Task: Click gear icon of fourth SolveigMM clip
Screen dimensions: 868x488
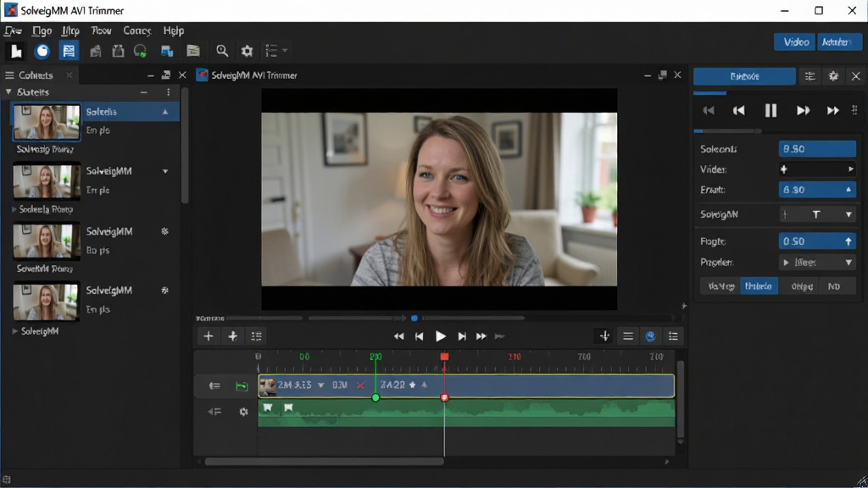Action: (x=165, y=291)
